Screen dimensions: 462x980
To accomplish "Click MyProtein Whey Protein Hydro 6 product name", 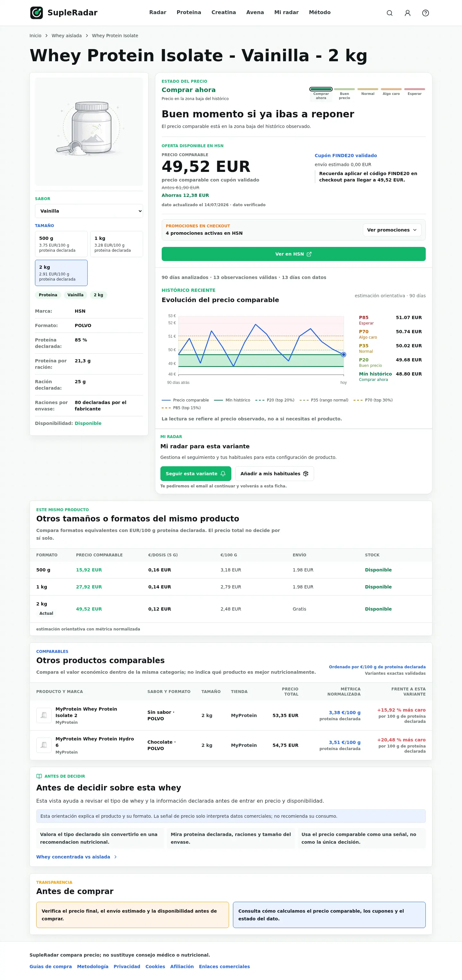I will (95, 742).
